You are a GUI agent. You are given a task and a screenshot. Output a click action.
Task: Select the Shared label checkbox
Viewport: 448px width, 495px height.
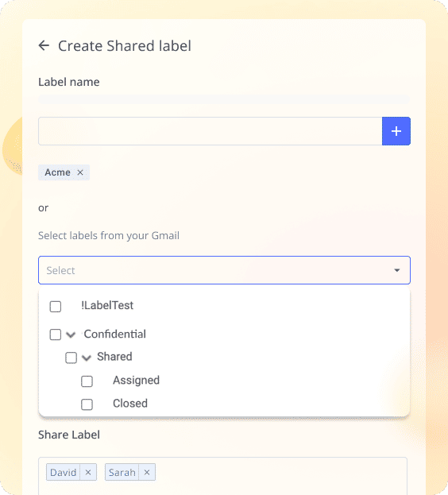click(x=71, y=358)
